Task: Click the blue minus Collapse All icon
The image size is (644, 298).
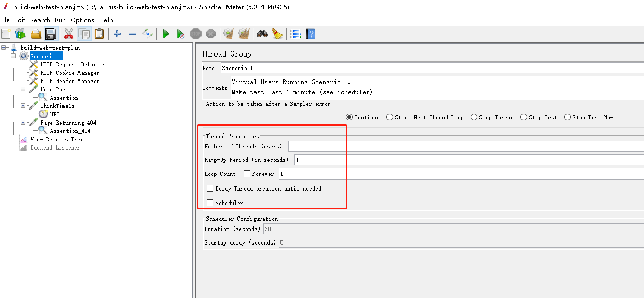Action: [132, 34]
